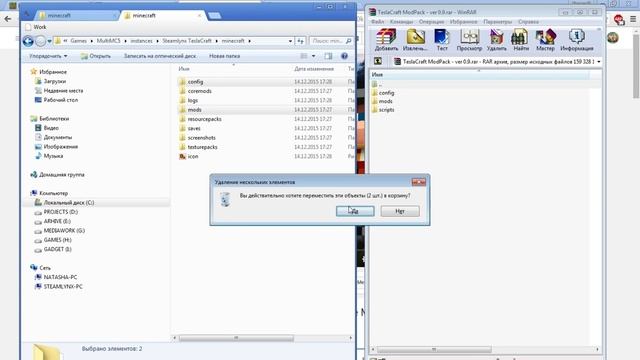Open Рабочий стол in favorites
Image resolution: width=640 pixels, height=360 pixels.
(x=60, y=100)
